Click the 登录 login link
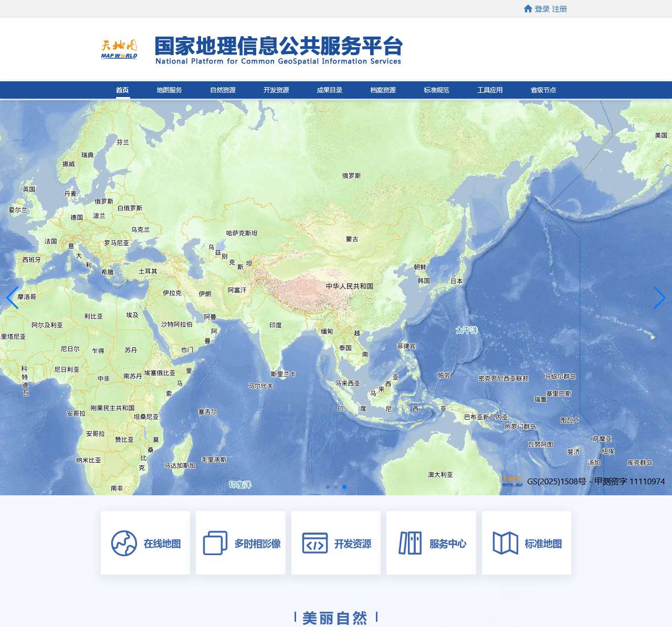The image size is (672, 627). (541, 8)
